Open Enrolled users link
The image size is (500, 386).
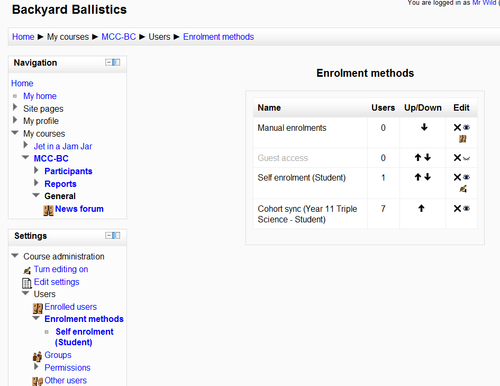[x=71, y=307]
